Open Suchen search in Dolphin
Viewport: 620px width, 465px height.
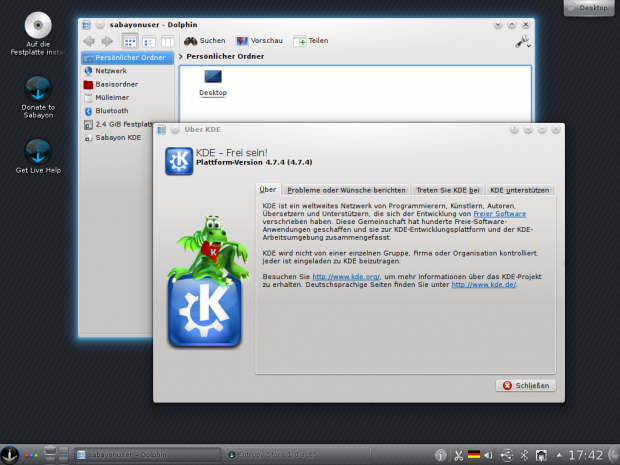[x=205, y=41]
